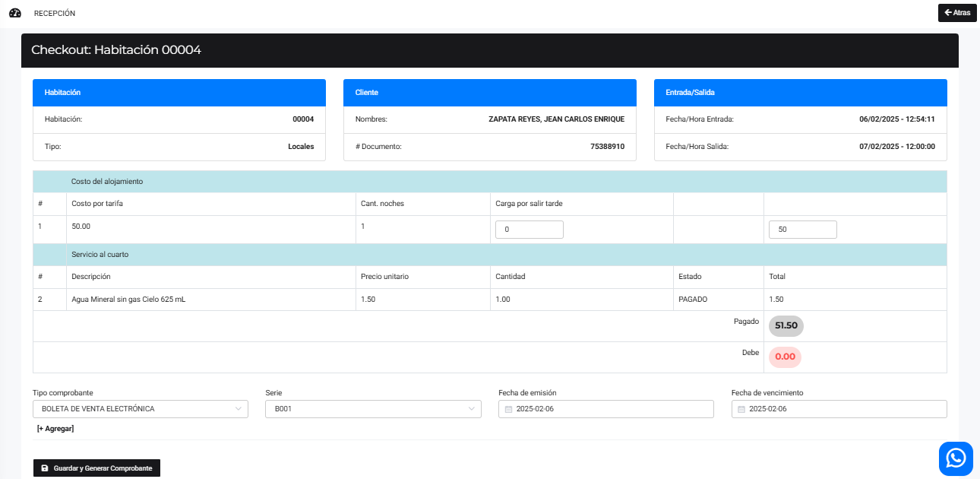Click the Habitación panel header
This screenshot has width=980, height=479.
pos(179,93)
